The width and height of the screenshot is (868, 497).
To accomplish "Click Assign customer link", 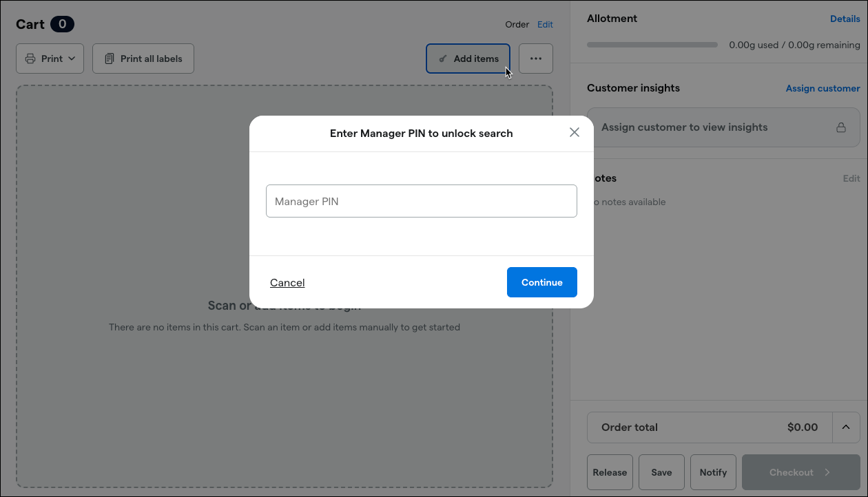I will coord(823,88).
